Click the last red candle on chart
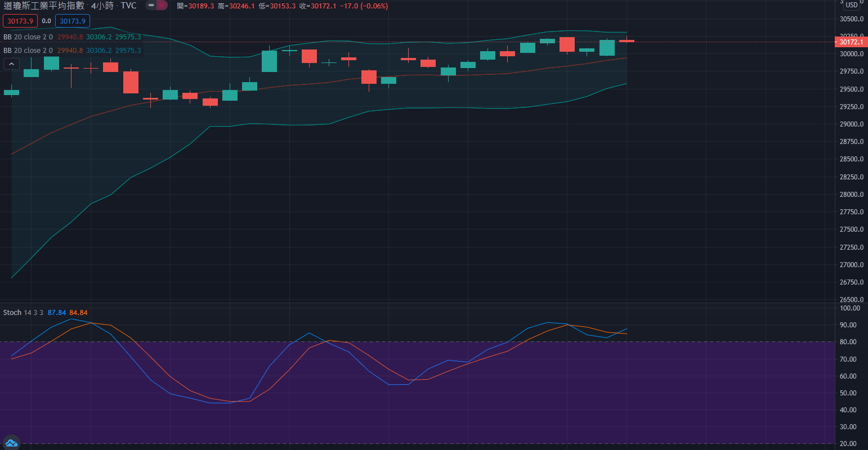 627,40
